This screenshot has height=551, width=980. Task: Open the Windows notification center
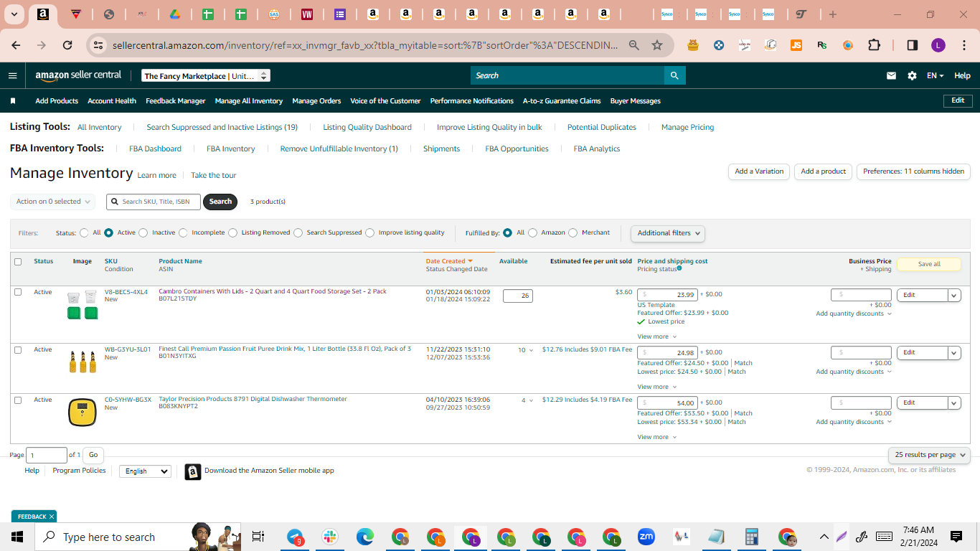pos(956,537)
